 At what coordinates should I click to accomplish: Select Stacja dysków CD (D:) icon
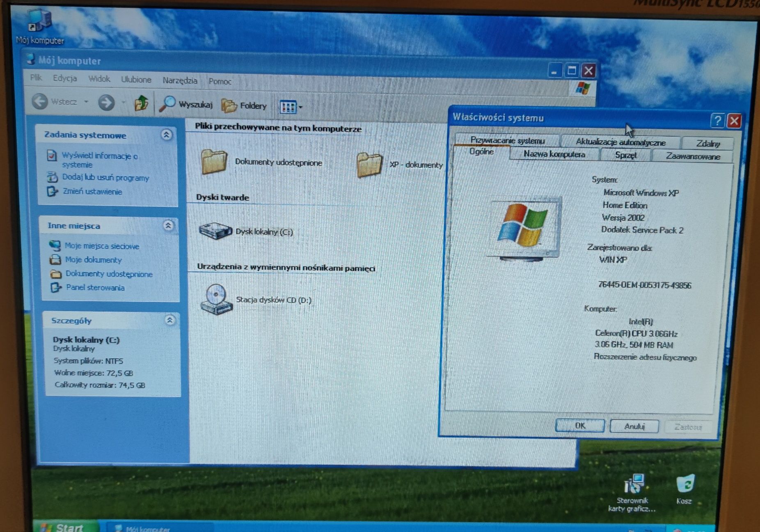pos(216,299)
